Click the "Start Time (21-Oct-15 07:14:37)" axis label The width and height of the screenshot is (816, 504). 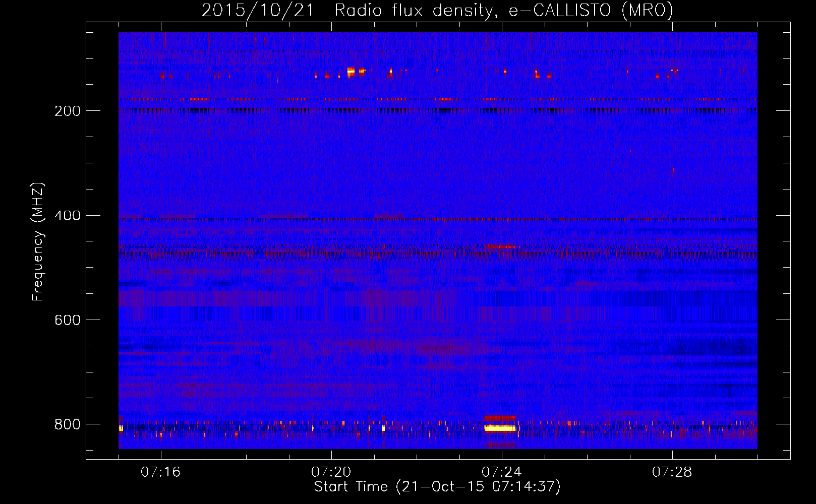[x=437, y=487]
